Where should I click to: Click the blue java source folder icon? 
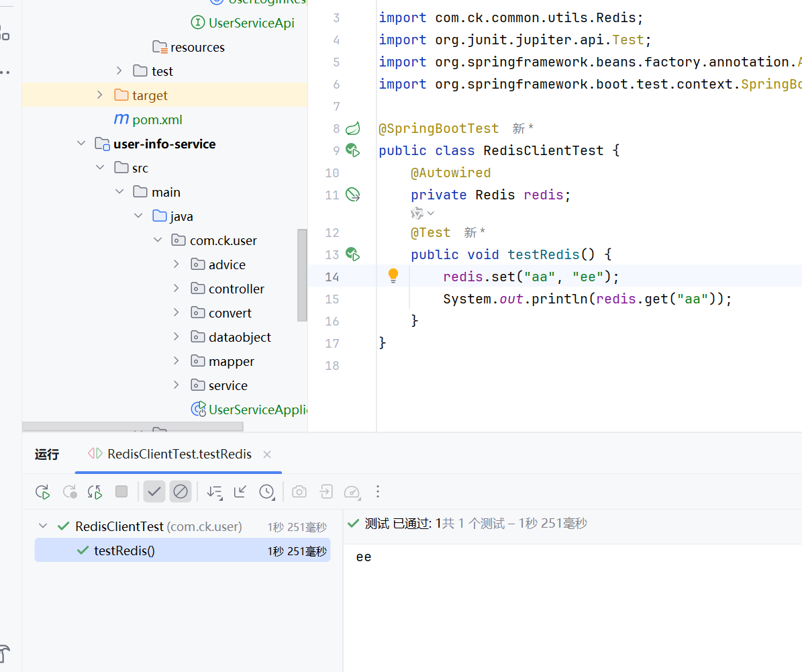coord(160,216)
